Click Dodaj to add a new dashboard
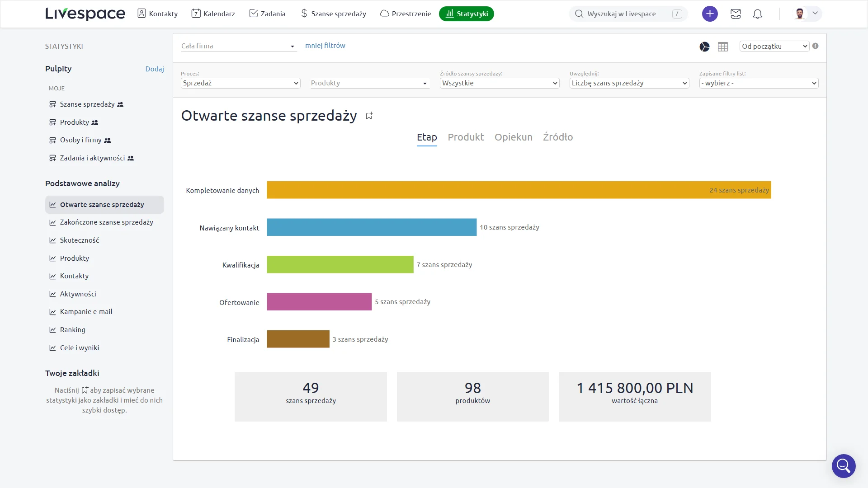 pyautogui.click(x=155, y=69)
